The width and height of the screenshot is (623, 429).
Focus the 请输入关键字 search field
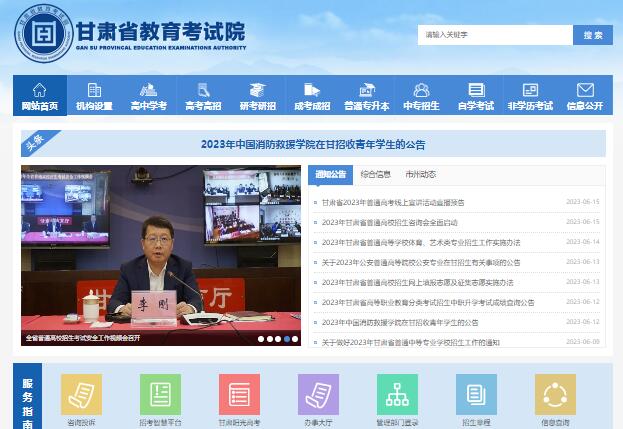[495, 35]
